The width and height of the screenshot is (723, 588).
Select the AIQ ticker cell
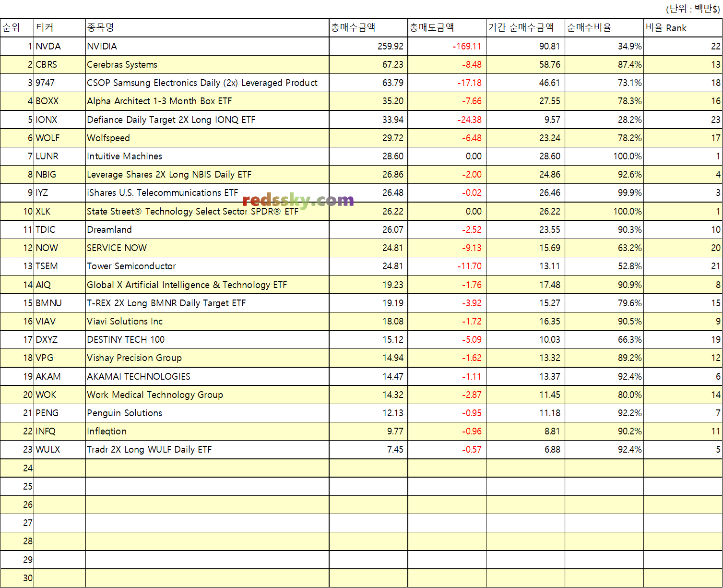pos(59,285)
